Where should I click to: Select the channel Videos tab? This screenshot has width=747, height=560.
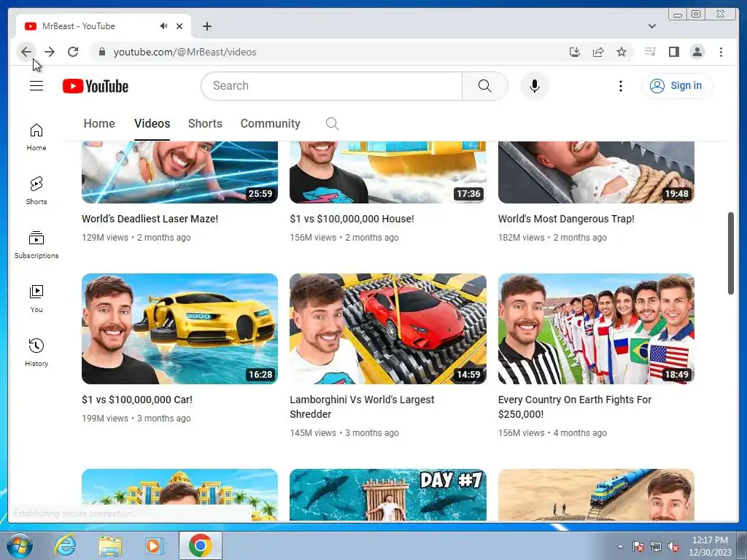click(152, 123)
